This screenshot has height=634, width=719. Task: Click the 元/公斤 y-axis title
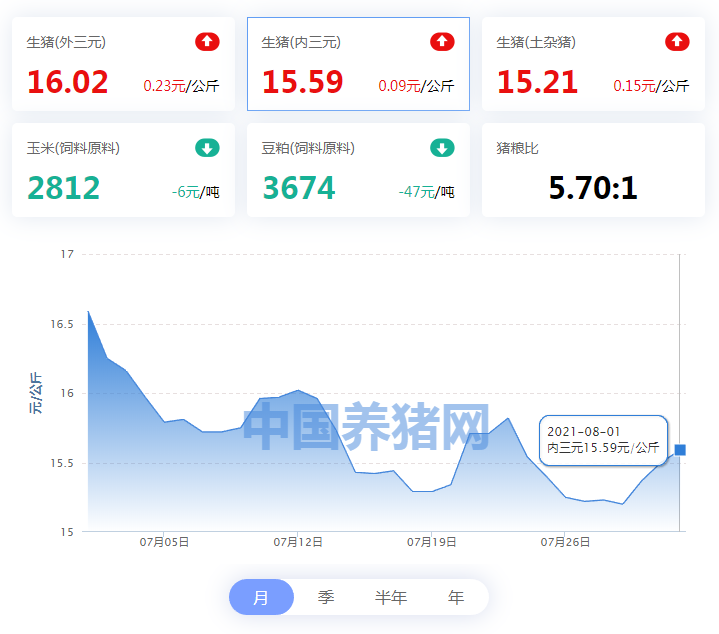(36, 393)
